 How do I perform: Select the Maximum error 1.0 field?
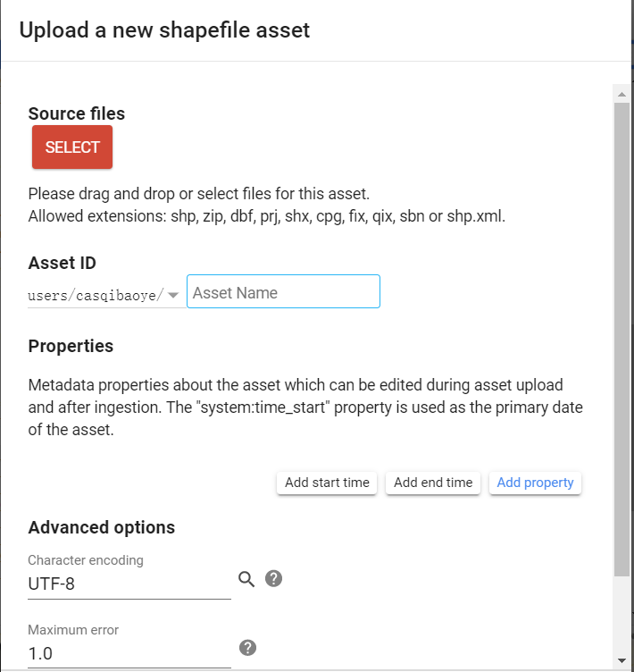coord(129,653)
